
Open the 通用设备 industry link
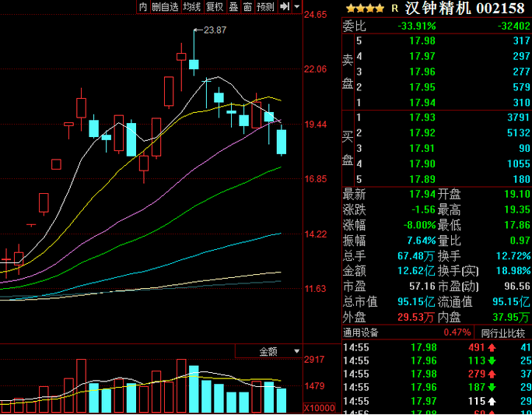point(360,332)
